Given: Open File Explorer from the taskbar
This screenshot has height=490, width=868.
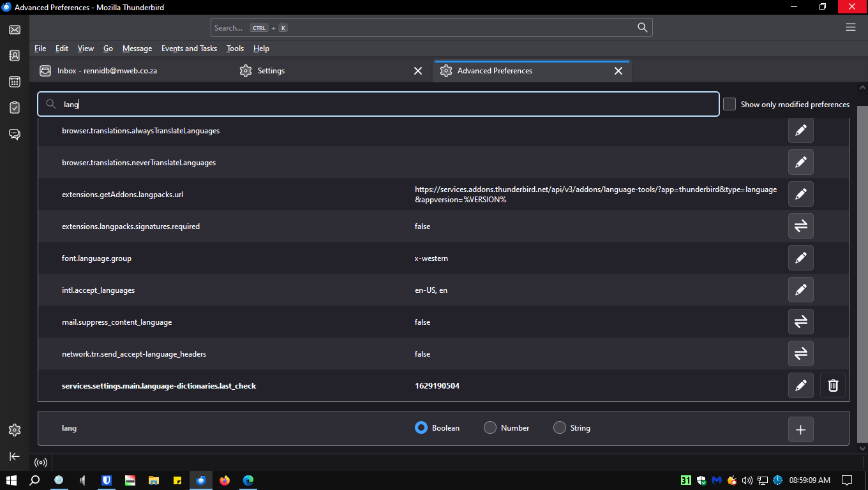Looking at the screenshot, I should 153,480.
